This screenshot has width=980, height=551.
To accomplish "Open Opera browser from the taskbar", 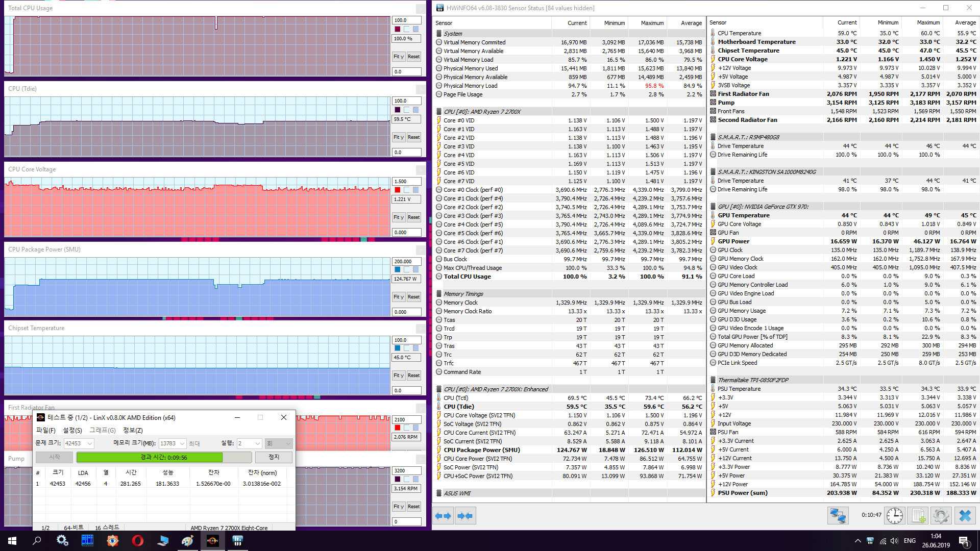I will tap(137, 540).
